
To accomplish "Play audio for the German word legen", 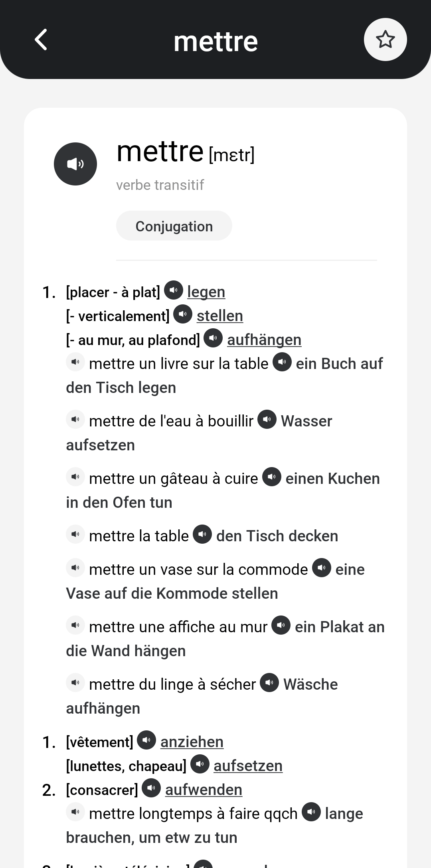I will coord(174,290).
